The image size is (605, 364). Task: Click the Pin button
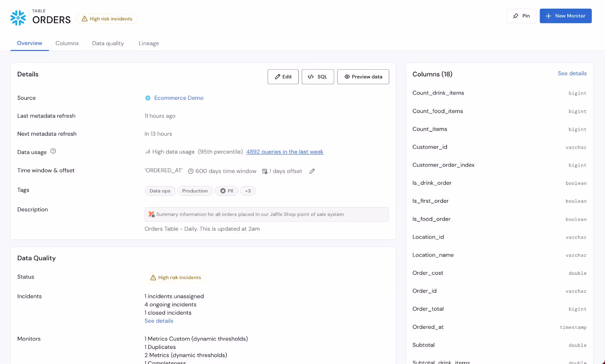(521, 16)
